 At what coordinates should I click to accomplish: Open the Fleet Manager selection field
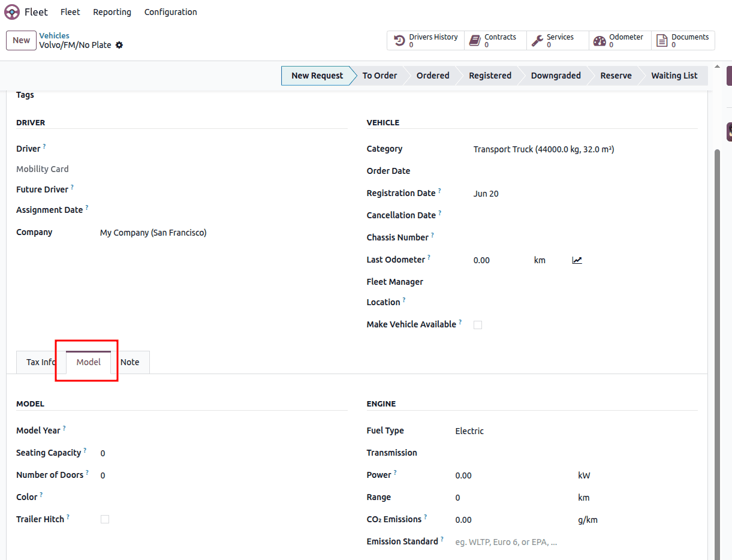[x=585, y=282]
